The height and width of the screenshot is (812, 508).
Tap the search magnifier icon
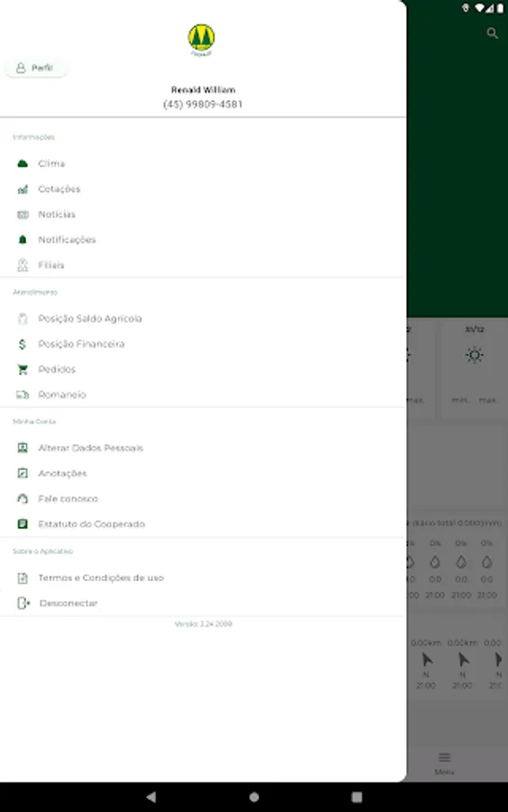coord(492,33)
